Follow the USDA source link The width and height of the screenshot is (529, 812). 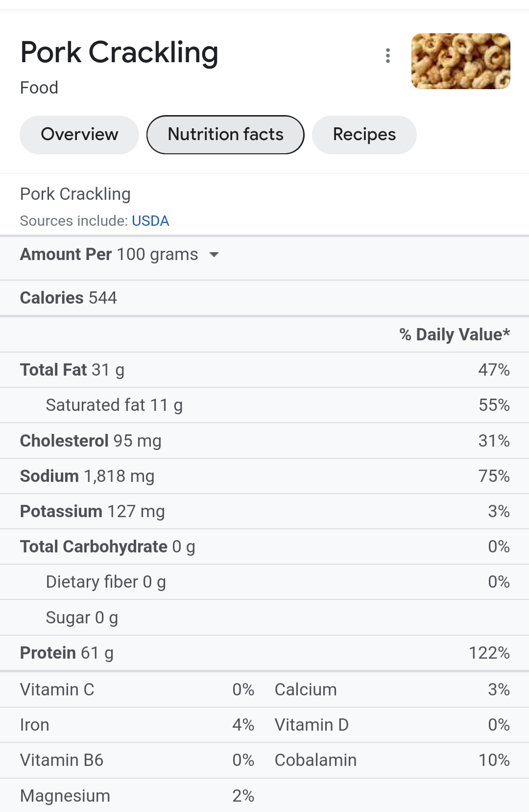coord(150,221)
